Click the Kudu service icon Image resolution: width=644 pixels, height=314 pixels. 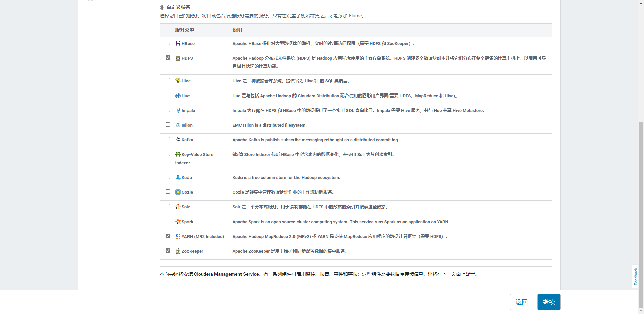(178, 177)
